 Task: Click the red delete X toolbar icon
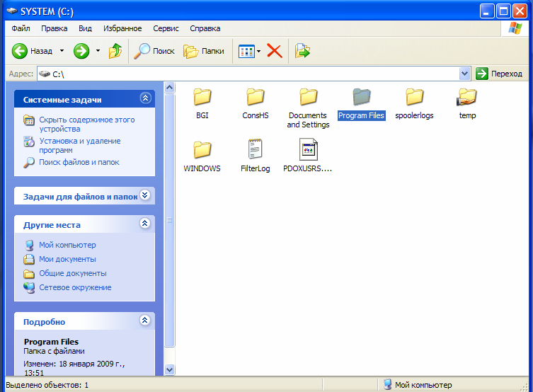point(275,51)
